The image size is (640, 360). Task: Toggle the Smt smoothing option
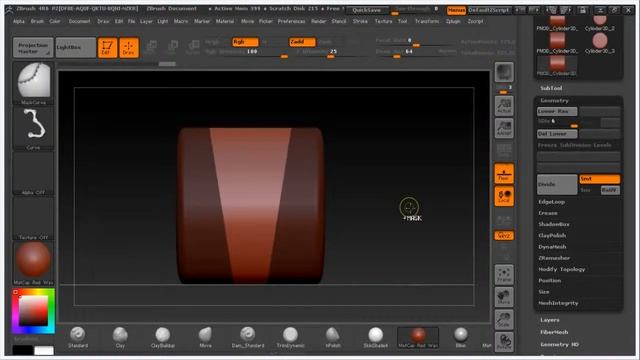[600, 179]
